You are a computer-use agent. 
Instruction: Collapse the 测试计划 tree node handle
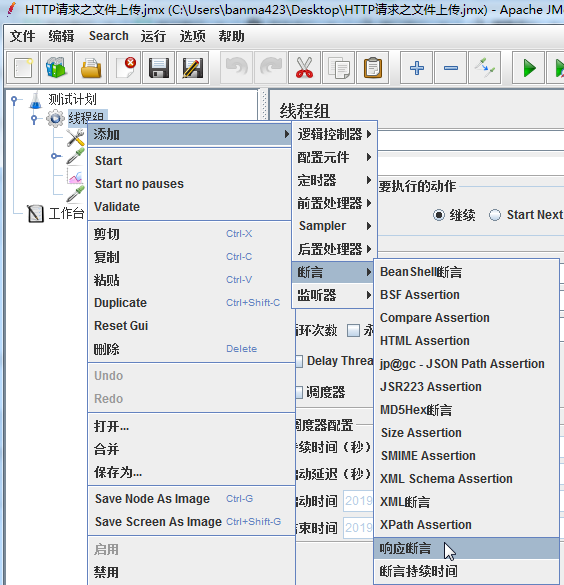(14, 100)
